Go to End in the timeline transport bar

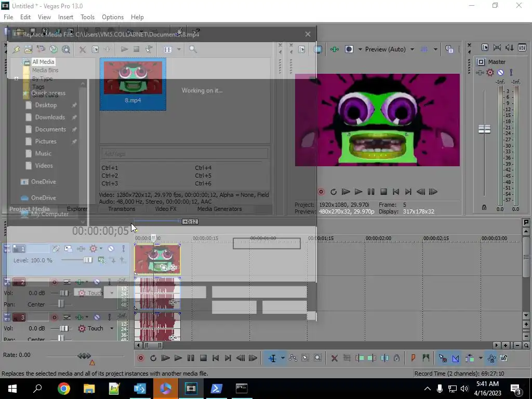pos(228,358)
